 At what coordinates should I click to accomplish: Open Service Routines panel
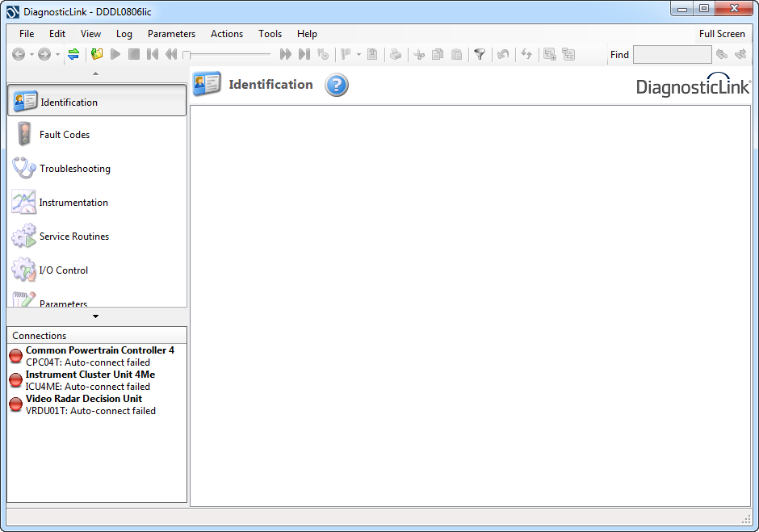click(x=73, y=237)
